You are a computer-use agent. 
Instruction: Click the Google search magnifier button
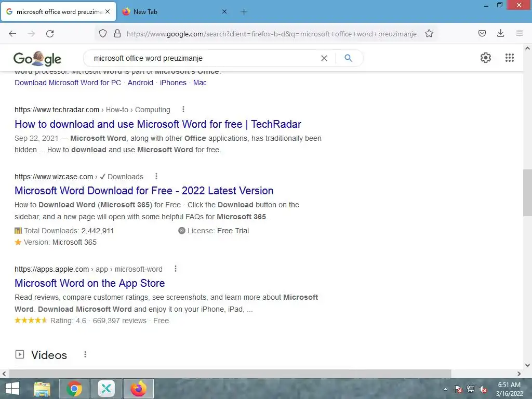coord(348,58)
